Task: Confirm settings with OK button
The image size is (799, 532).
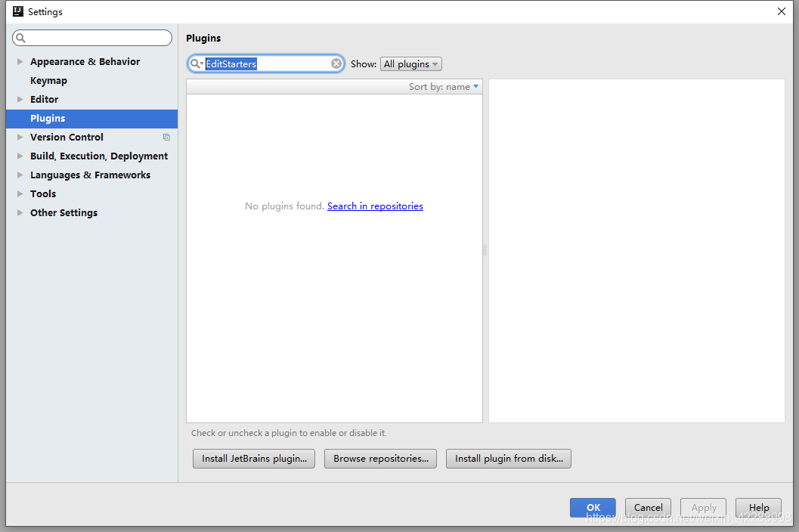Action: [x=593, y=508]
